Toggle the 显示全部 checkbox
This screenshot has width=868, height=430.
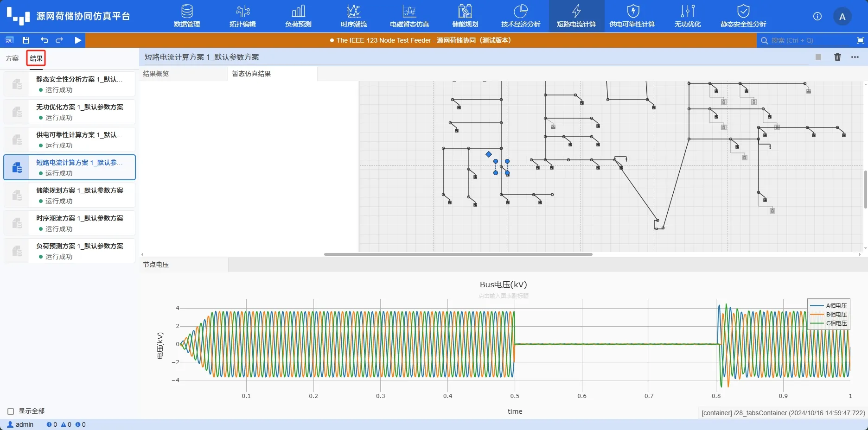pos(11,411)
